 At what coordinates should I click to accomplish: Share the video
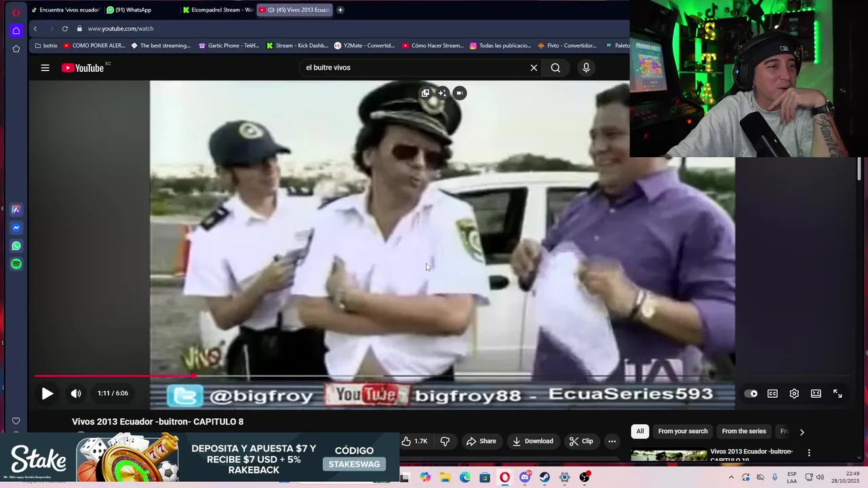pos(481,441)
